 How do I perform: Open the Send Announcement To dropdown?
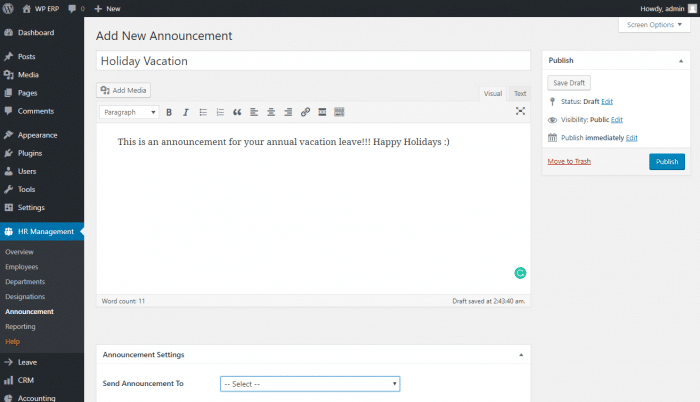(x=310, y=384)
